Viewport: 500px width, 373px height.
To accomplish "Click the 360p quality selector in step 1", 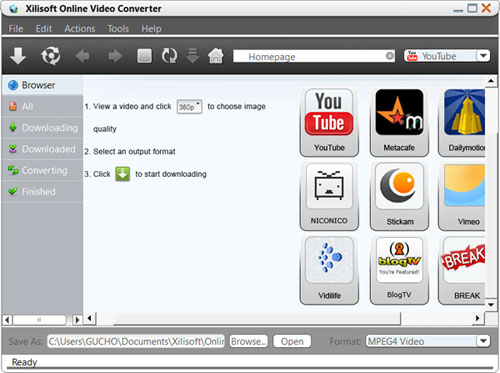I will pos(189,107).
